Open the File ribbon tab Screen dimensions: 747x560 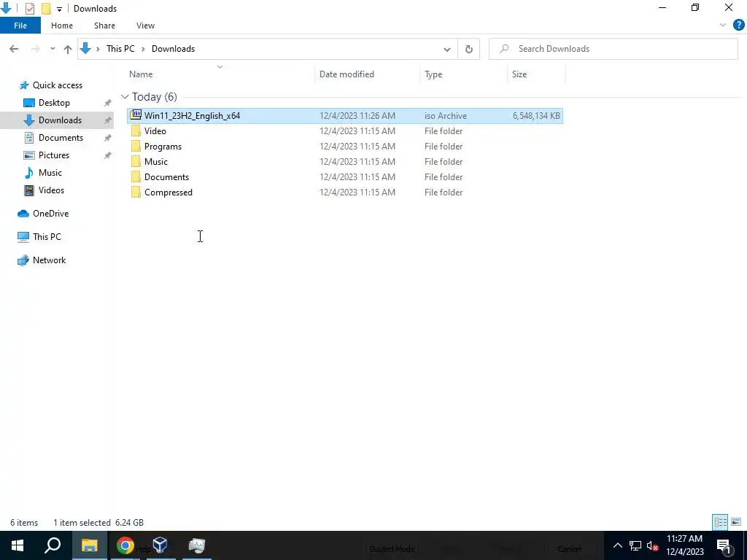[20, 26]
